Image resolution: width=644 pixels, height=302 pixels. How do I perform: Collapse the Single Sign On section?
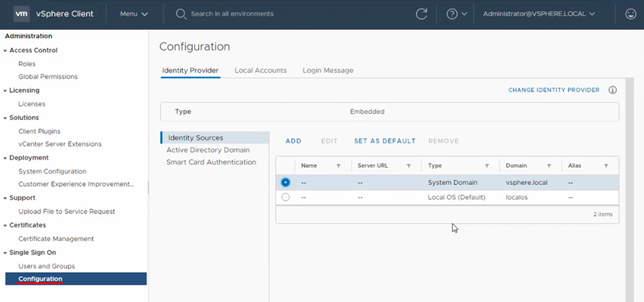coord(5,253)
